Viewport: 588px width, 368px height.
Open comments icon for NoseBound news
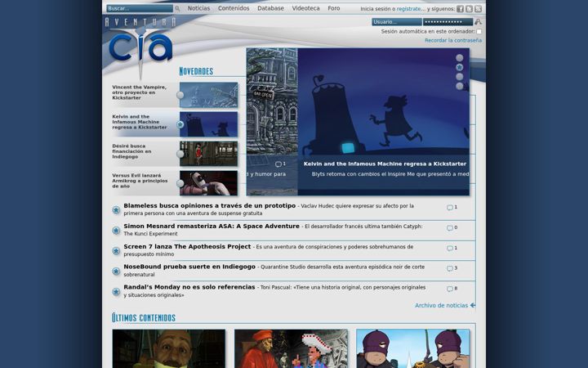pyautogui.click(x=450, y=268)
